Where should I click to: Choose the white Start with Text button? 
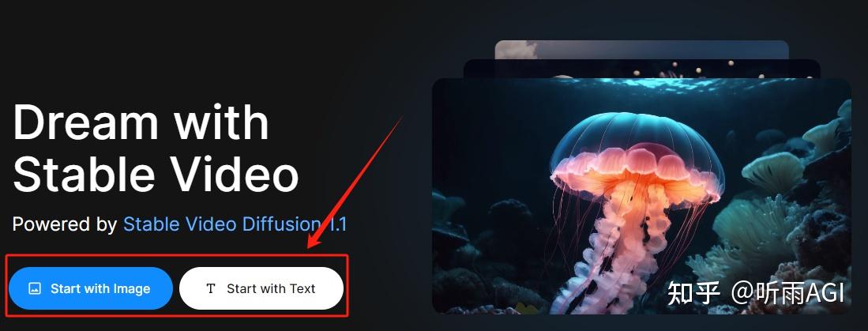(x=261, y=288)
